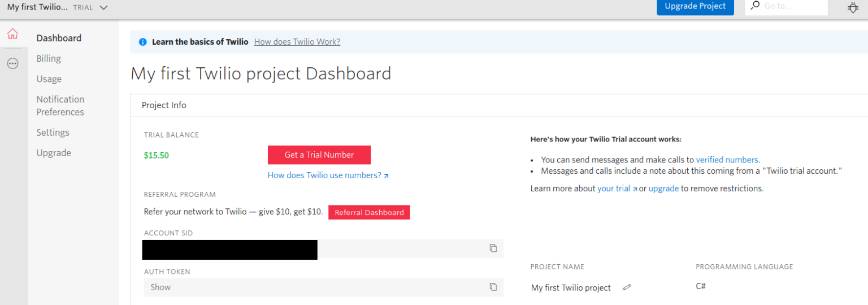Click the blue info icon in banner
868x305 pixels.
pos(143,42)
